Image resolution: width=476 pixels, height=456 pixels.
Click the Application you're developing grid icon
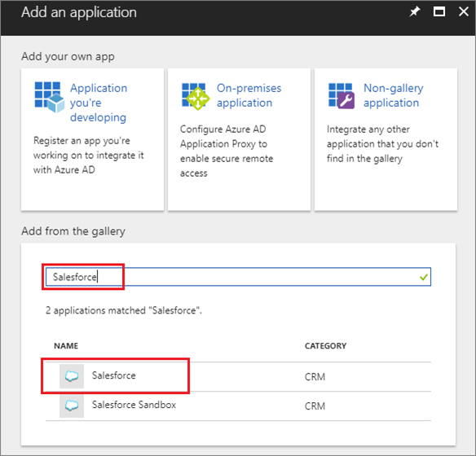tap(50, 97)
